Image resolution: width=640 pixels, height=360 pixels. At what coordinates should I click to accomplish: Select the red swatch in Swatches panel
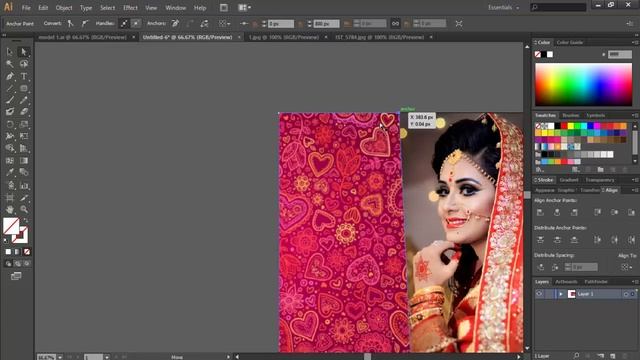click(x=564, y=126)
